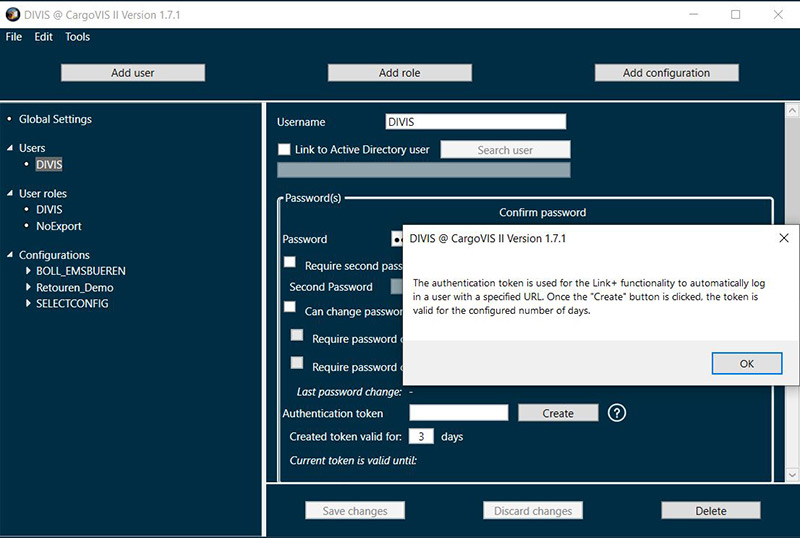This screenshot has height=538, width=800.
Task: Click the Username input field
Action: (476, 121)
